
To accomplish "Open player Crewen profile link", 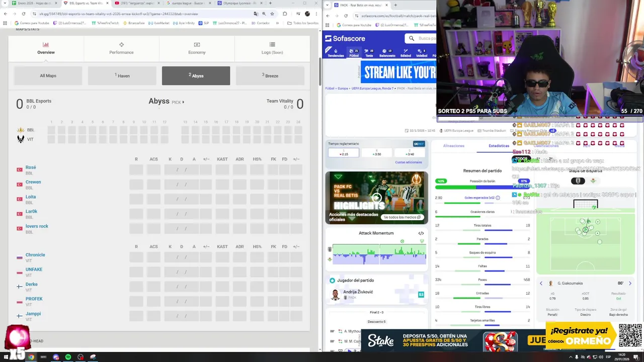I will tap(33, 182).
